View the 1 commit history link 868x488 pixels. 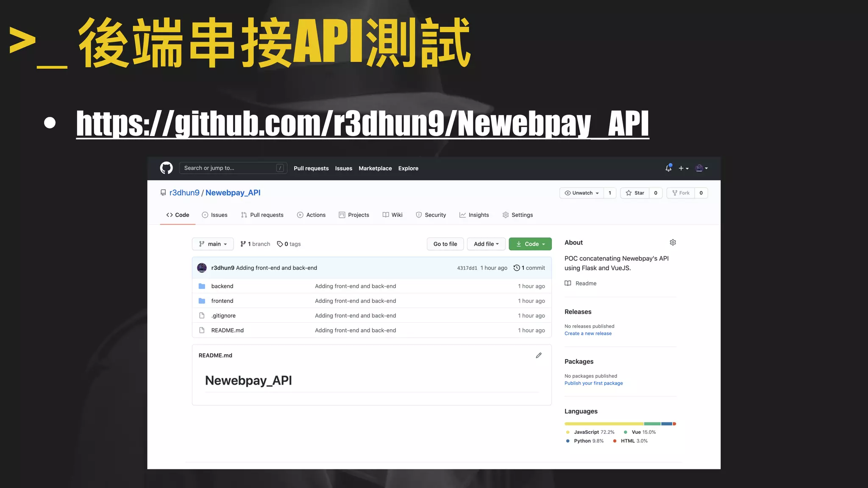529,268
